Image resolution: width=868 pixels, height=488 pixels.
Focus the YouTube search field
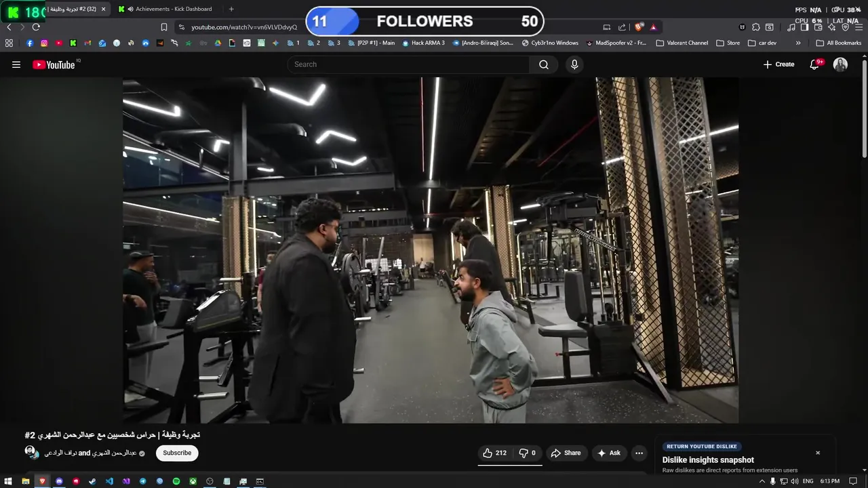click(409, 64)
